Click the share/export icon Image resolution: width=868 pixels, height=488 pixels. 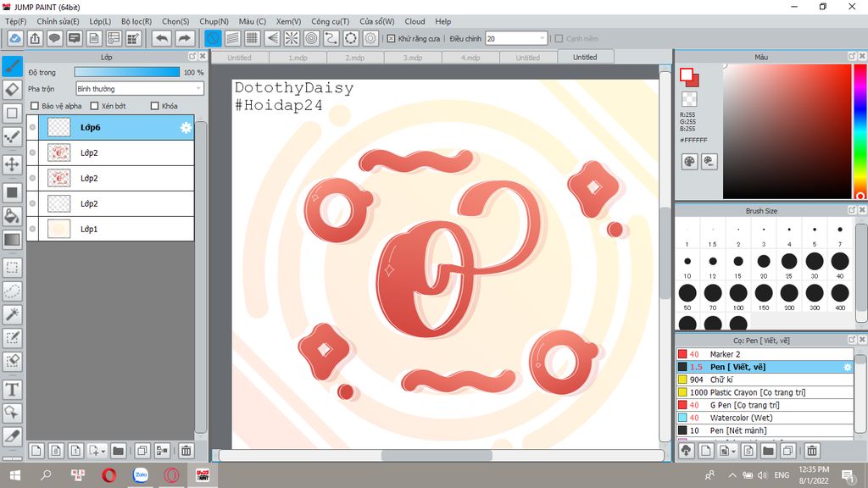pos(35,38)
